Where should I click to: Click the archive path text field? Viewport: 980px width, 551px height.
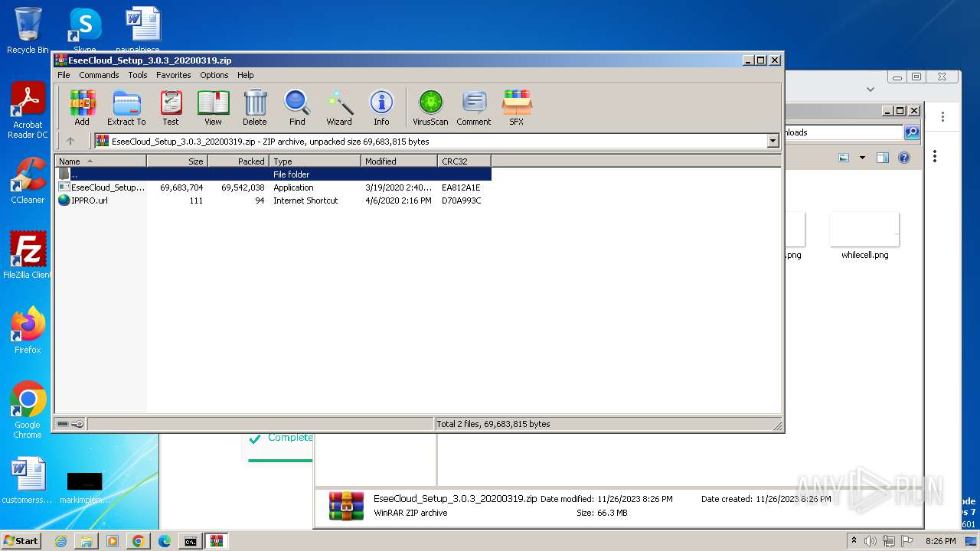[x=430, y=141]
